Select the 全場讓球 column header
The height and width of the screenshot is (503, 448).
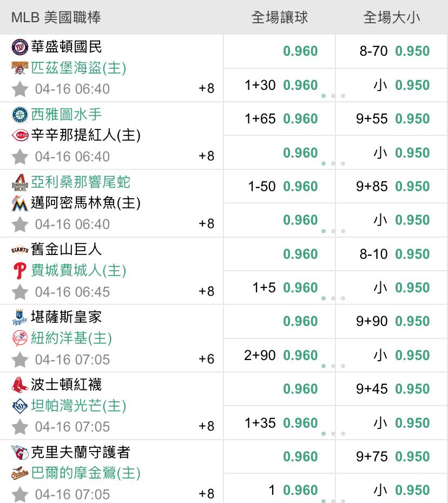(x=279, y=17)
